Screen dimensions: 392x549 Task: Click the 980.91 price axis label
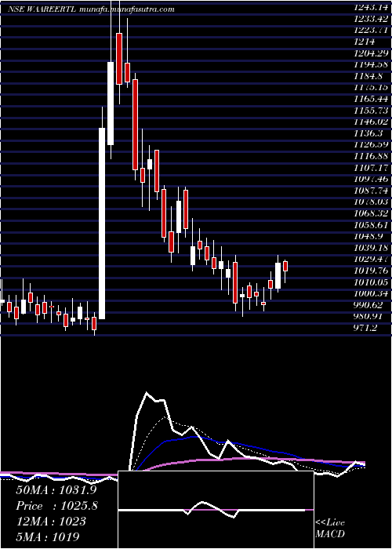(x=368, y=317)
